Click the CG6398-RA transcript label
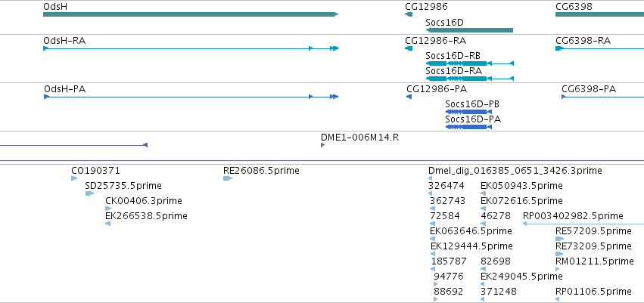 [x=583, y=41]
